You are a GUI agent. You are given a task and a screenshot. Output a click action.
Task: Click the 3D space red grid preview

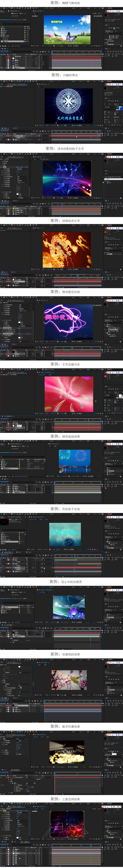point(67,824)
